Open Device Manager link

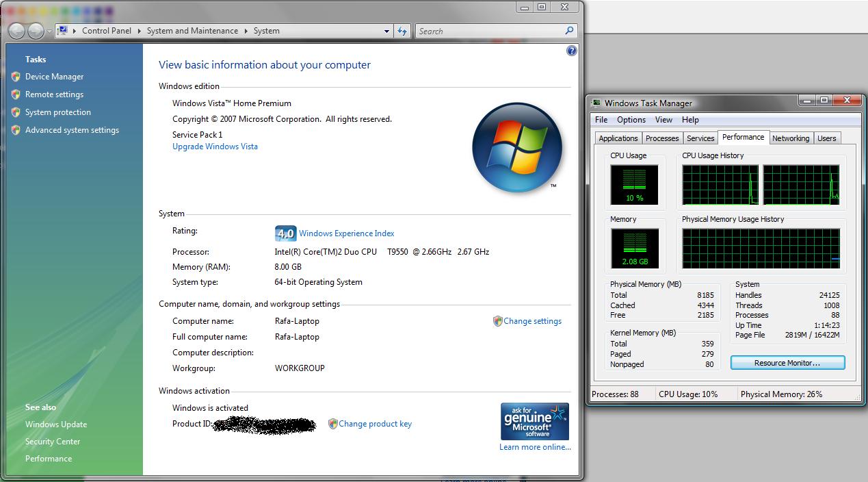[x=54, y=77]
